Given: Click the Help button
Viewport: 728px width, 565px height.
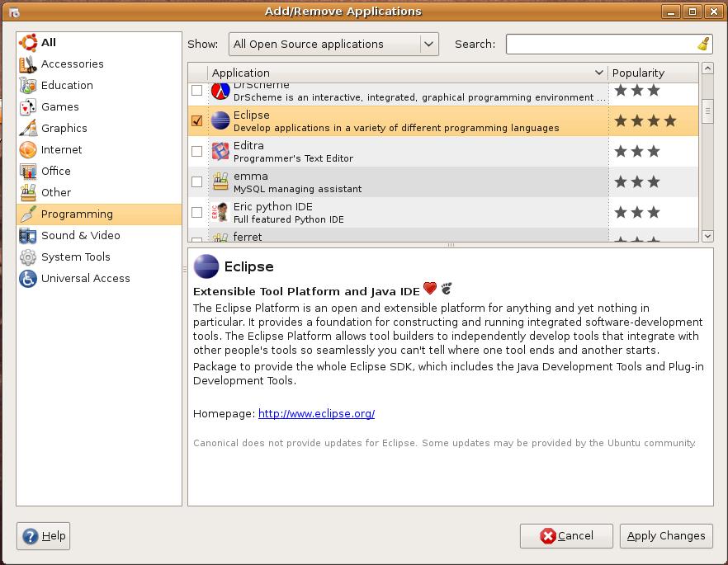Looking at the screenshot, I should click(43, 536).
